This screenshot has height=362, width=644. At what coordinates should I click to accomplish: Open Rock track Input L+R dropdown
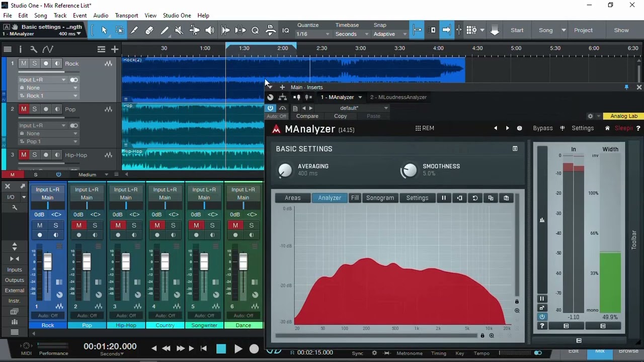point(43,80)
